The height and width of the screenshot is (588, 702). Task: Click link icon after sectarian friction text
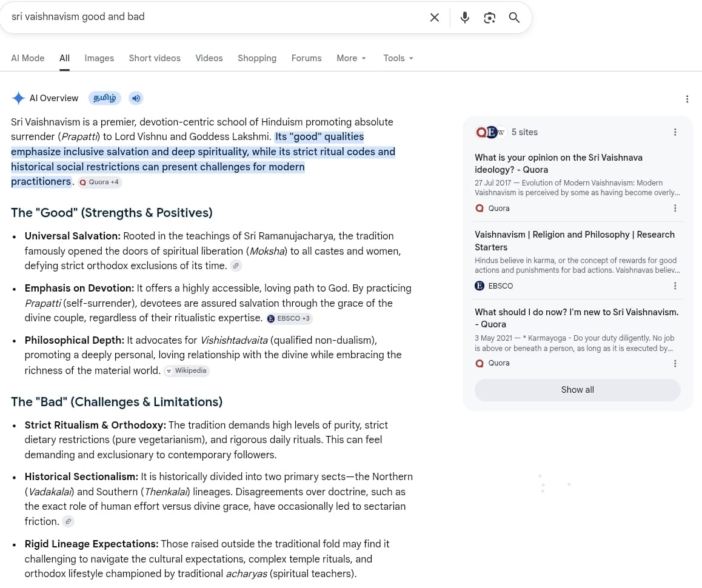68,521
